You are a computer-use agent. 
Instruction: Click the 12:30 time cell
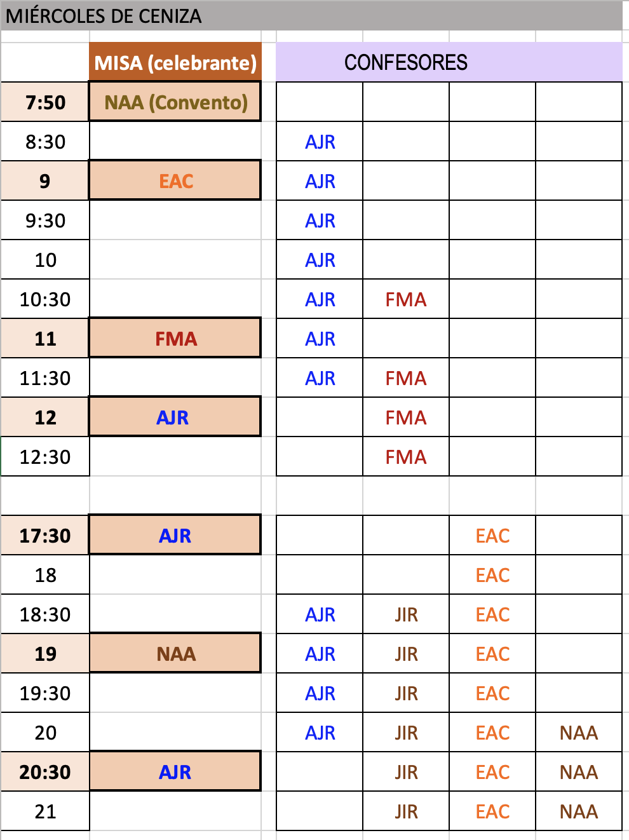pyautogui.click(x=45, y=457)
